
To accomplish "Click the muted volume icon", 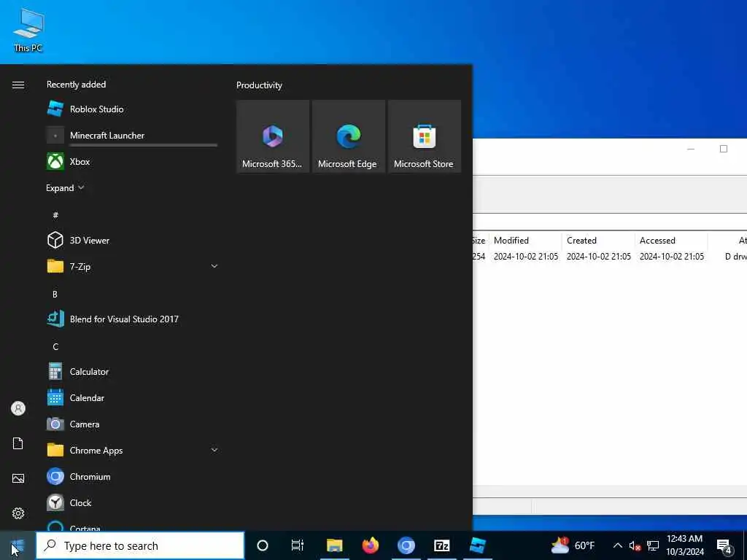I will point(635,545).
